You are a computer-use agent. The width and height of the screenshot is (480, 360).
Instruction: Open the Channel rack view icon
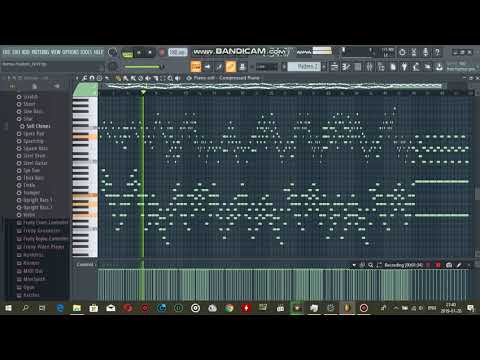[x=358, y=67]
